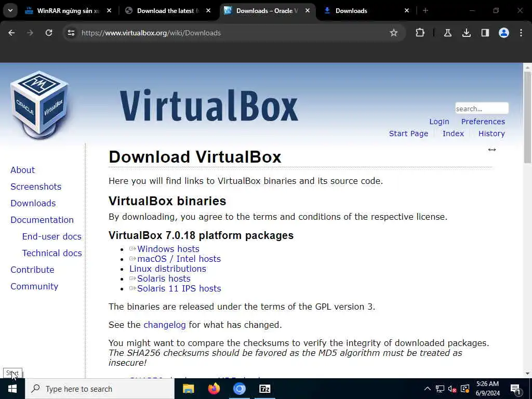Download Windows hosts package
This screenshot has height=399, width=532.
168,249
